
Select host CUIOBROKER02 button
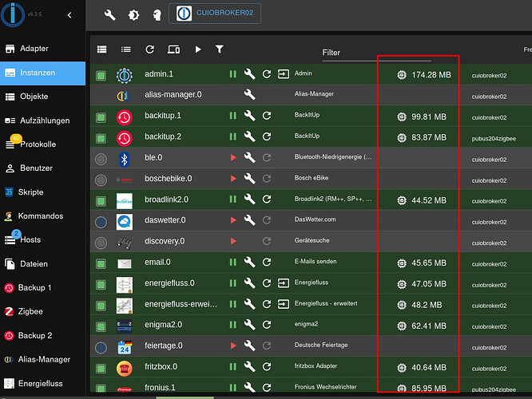pos(215,14)
